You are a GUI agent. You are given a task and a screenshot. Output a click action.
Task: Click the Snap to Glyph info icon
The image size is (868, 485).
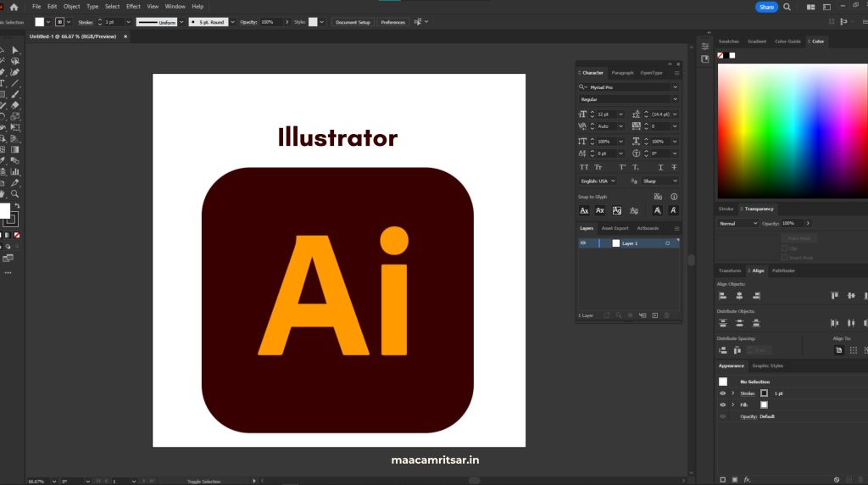click(674, 197)
